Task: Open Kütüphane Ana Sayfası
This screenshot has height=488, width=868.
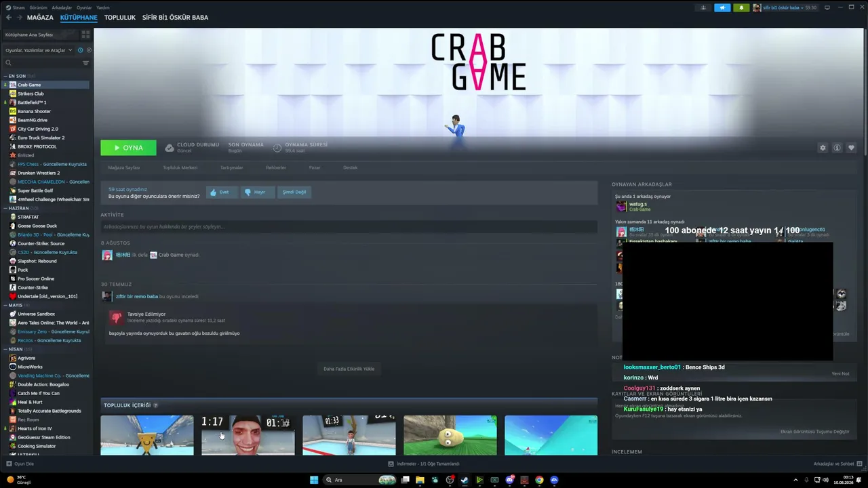Action: pyautogui.click(x=41, y=35)
